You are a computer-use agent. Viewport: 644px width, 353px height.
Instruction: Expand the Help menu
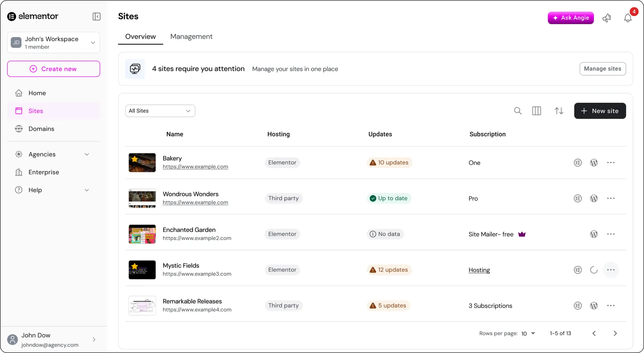tap(54, 190)
